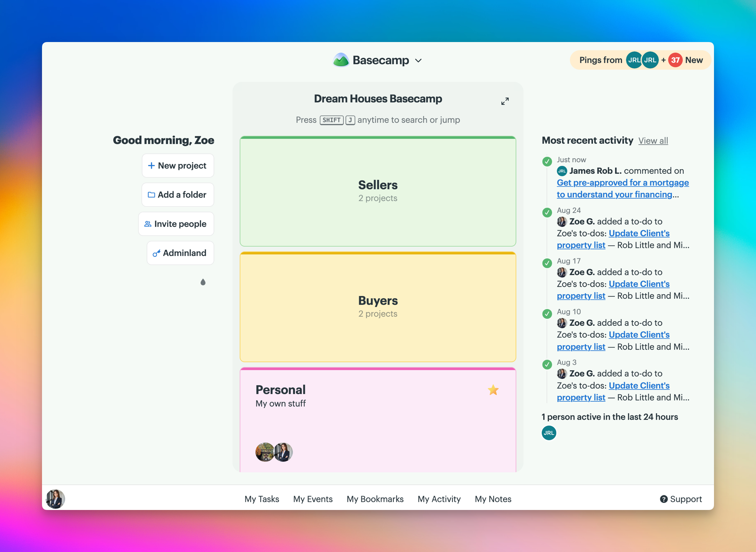This screenshot has height=552, width=756.
Task: Click James Rob L. avatar in activity
Action: [x=562, y=171]
